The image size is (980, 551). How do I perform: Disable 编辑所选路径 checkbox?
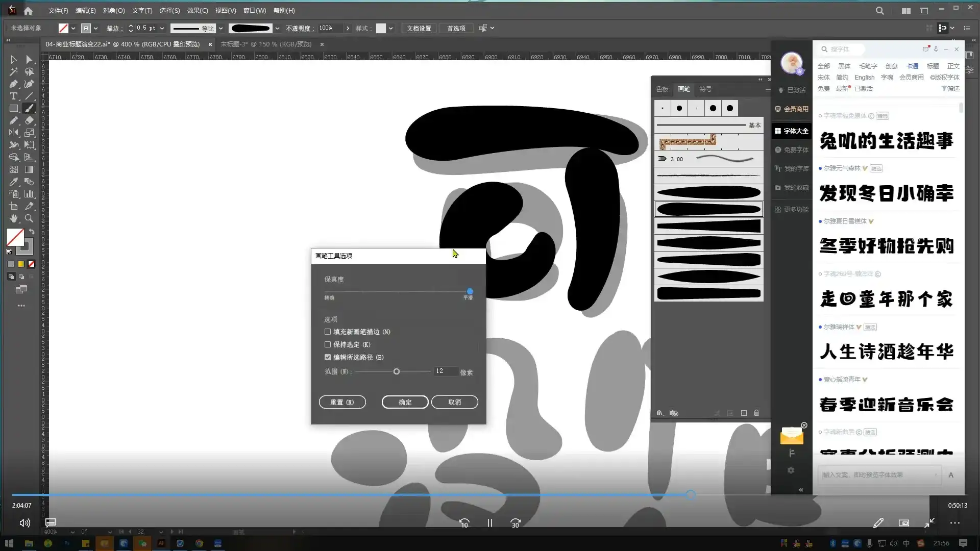click(x=327, y=357)
